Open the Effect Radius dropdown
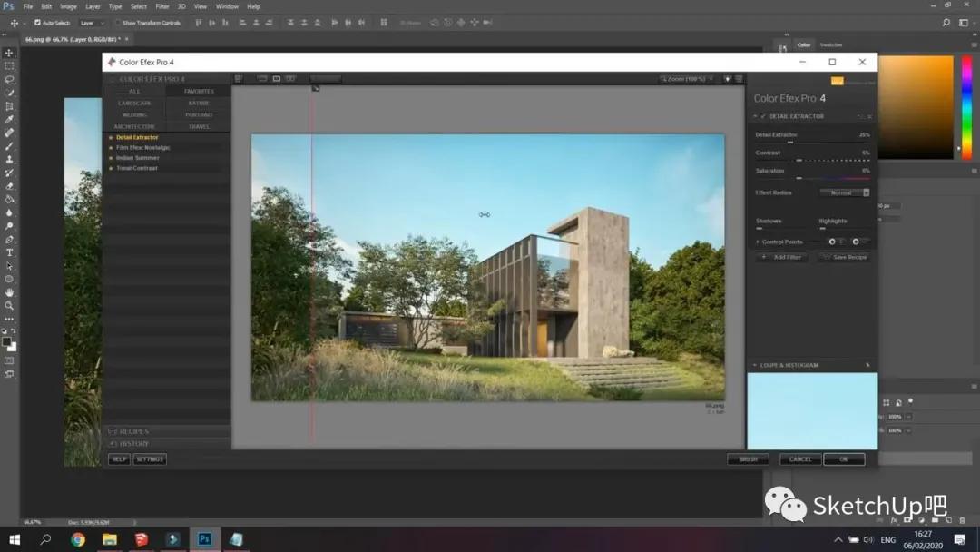The width and height of the screenshot is (980, 552). [x=845, y=192]
